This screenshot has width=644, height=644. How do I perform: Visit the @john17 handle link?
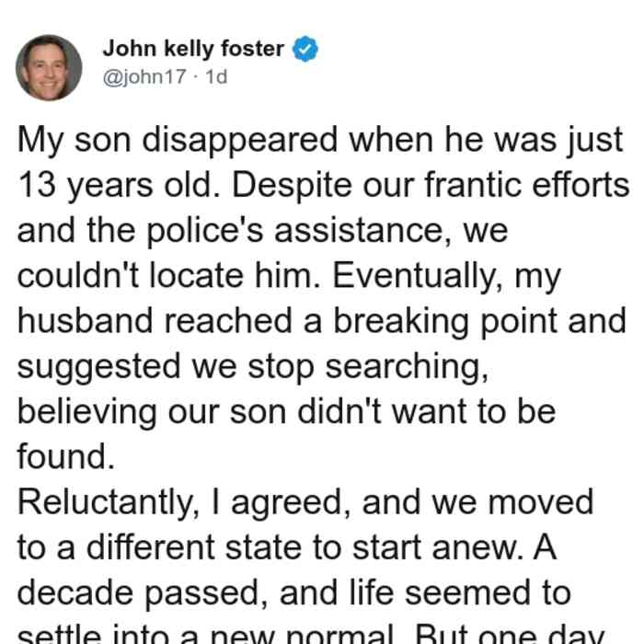pos(144,76)
